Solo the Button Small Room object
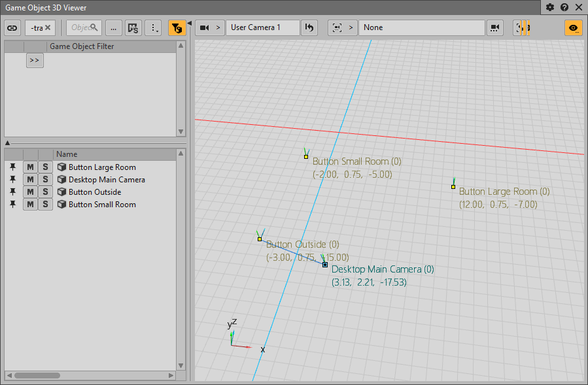588x385 pixels. pos(45,205)
